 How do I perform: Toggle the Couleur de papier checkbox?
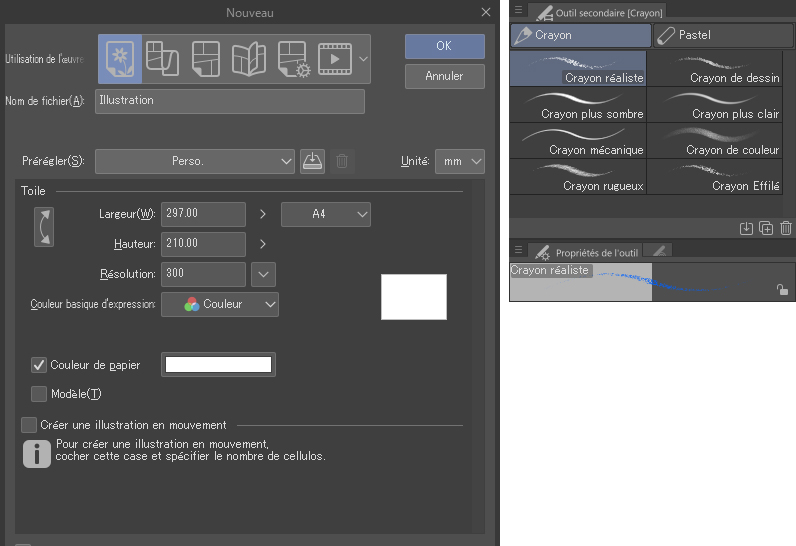pos(40,365)
